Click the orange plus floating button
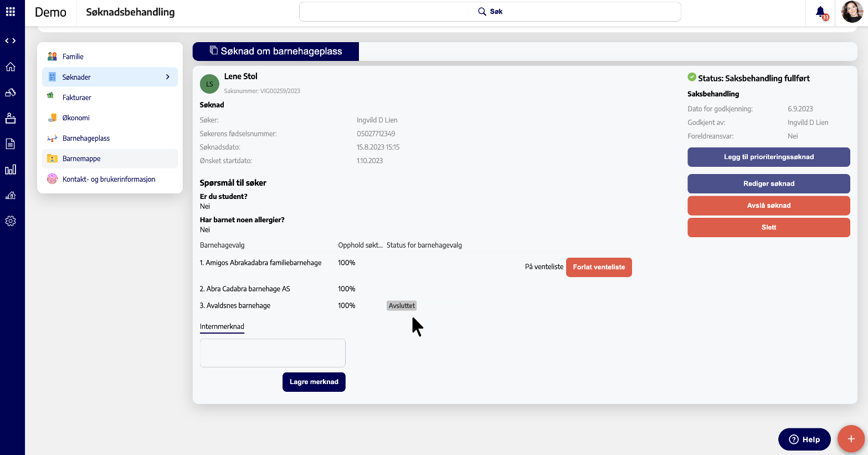 point(851,439)
